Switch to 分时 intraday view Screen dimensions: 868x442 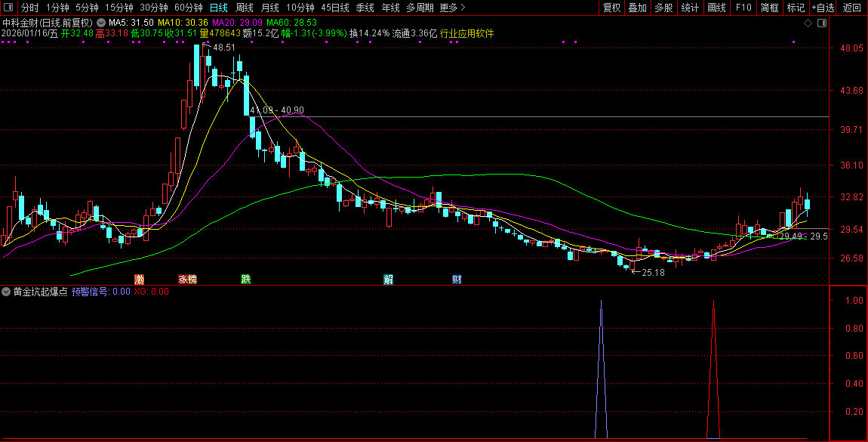(29, 8)
